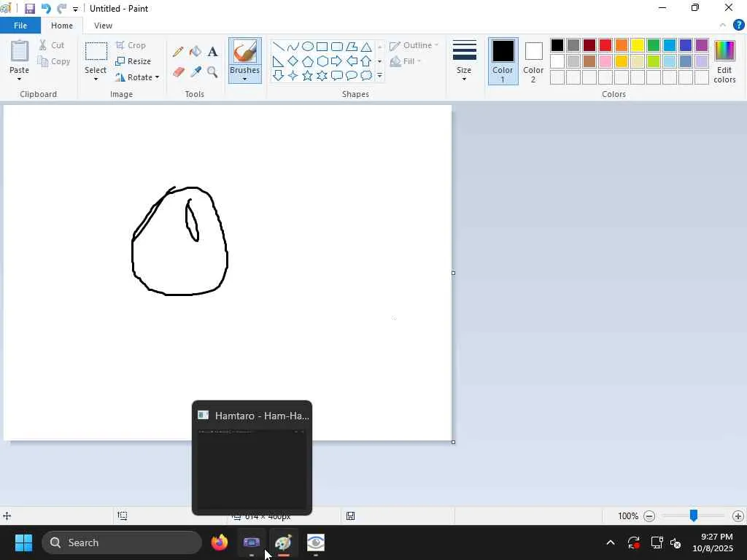Open the Hamtaro window preview thumbnail
Image resolution: width=747 pixels, height=560 pixels.
[x=252, y=467]
